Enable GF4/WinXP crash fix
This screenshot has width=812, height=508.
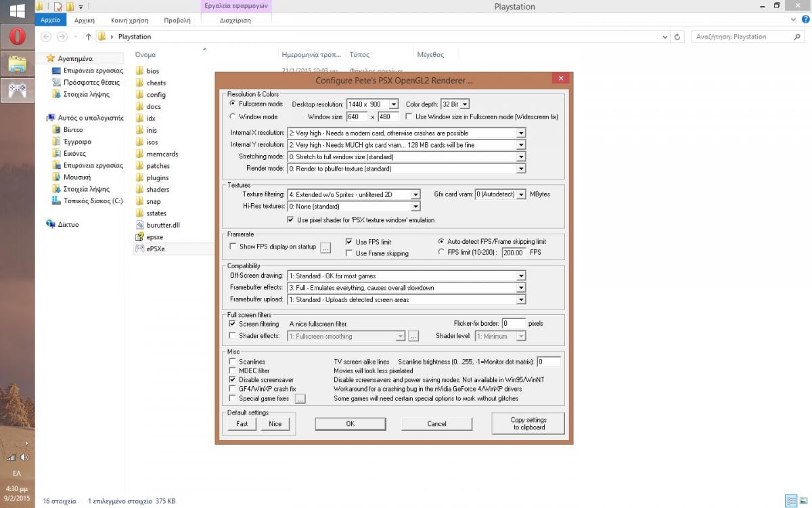(233, 389)
